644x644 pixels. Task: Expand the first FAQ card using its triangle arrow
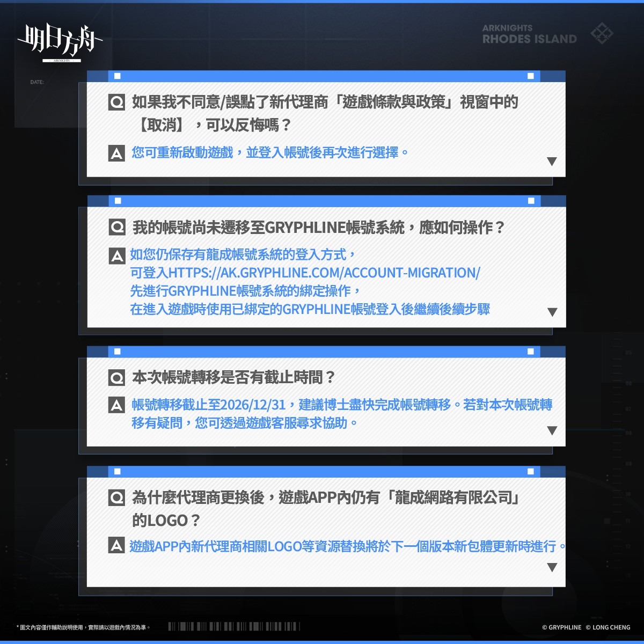point(551,162)
